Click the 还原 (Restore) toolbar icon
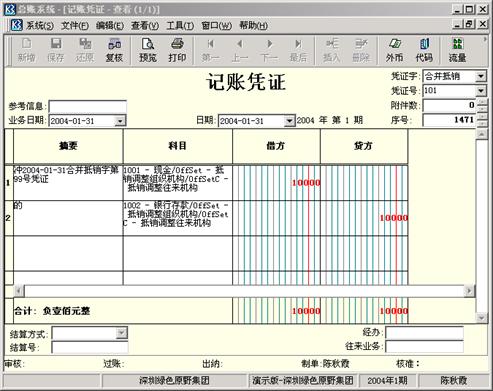Viewport: 493px width, 391px height. click(x=85, y=50)
